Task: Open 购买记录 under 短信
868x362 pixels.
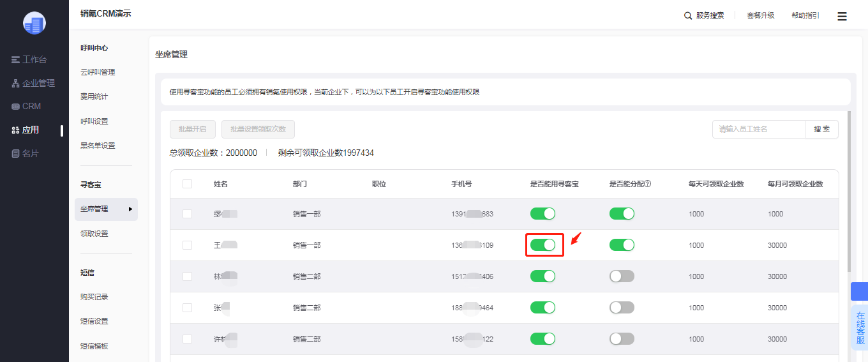Action: click(x=94, y=297)
